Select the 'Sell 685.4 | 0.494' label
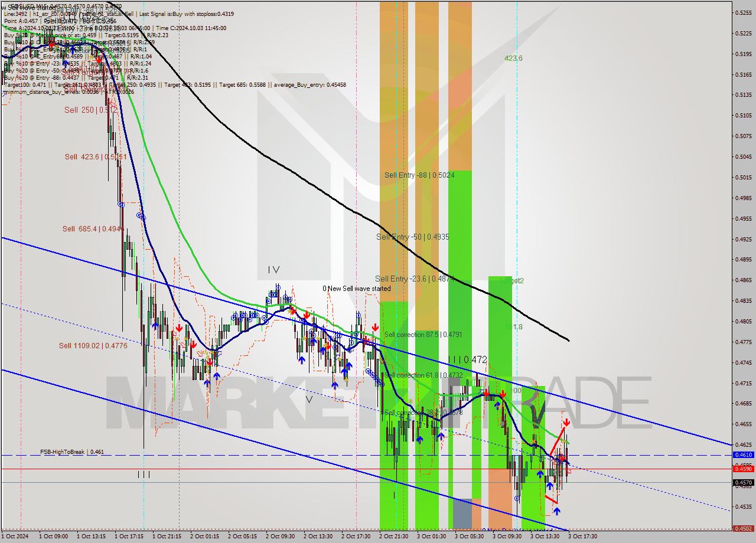756x543 pixels. coord(93,228)
